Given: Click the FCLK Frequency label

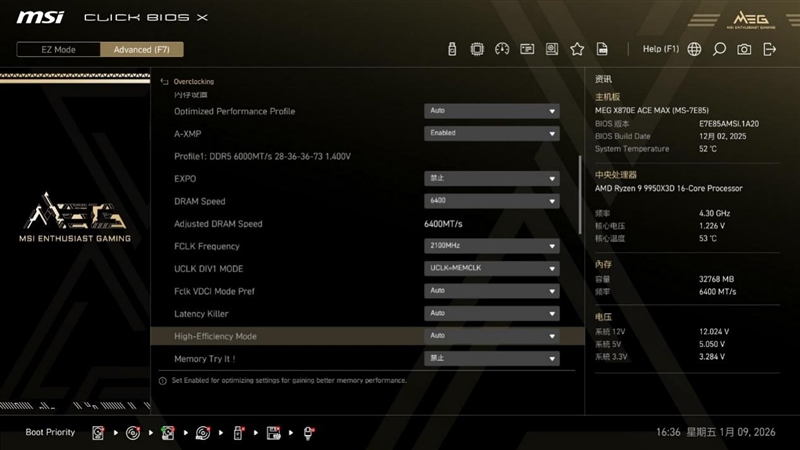Looking at the screenshot, I should click(207, 246).
